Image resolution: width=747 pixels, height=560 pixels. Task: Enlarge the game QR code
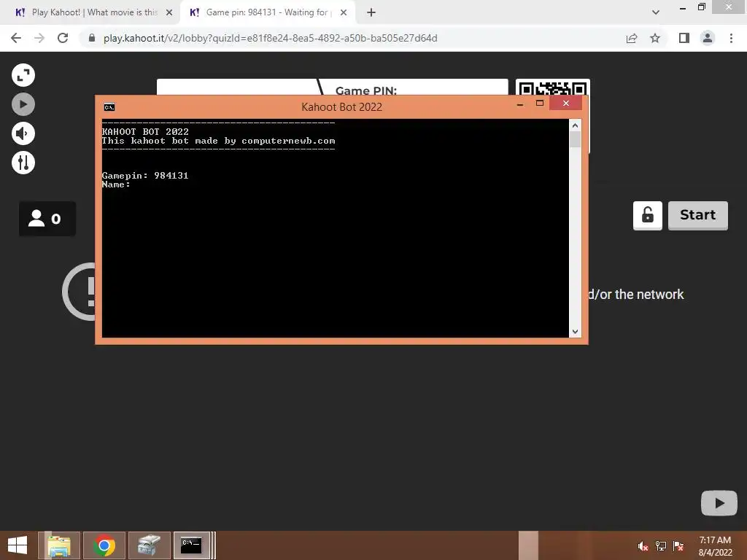click(x=553, y=87)
